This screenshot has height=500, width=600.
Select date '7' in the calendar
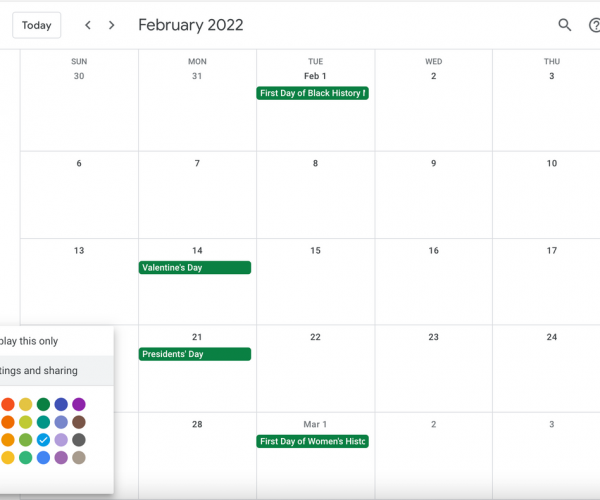(x=197, y=163)
